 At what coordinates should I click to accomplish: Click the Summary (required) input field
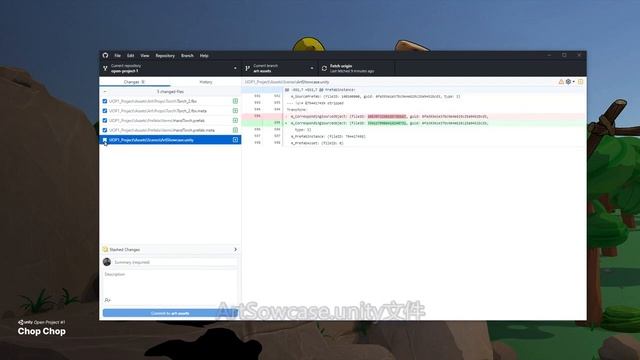coord(175,262)
